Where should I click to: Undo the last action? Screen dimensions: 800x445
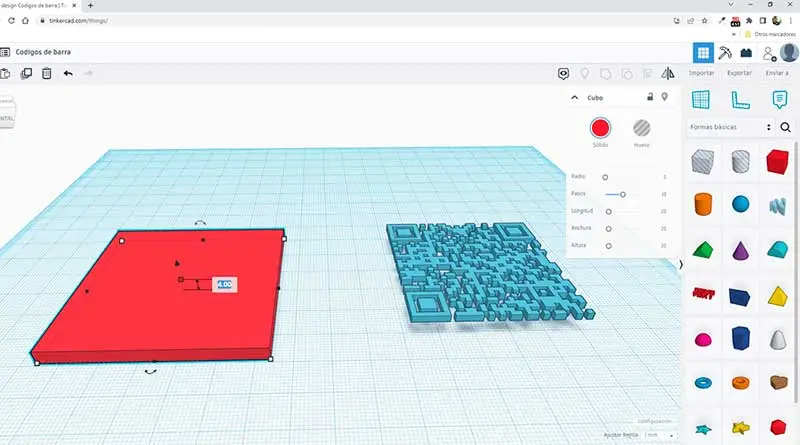pyautogui.click(x=68, y=73)
